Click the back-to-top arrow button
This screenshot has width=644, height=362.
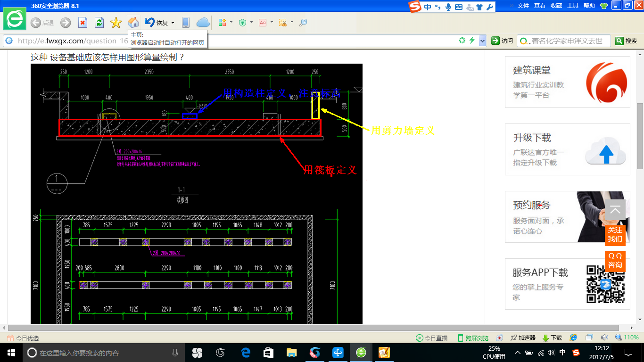(615, 210)
